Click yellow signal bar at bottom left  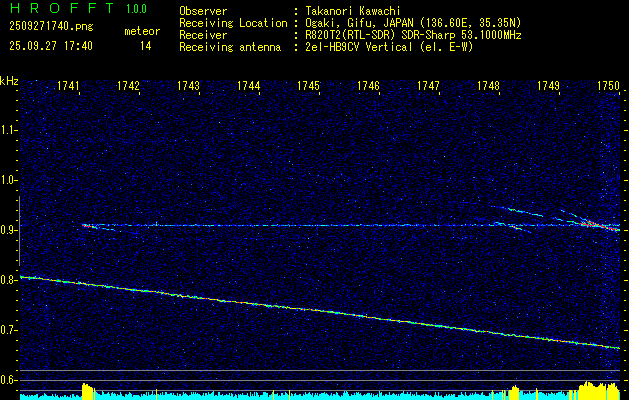87,391
